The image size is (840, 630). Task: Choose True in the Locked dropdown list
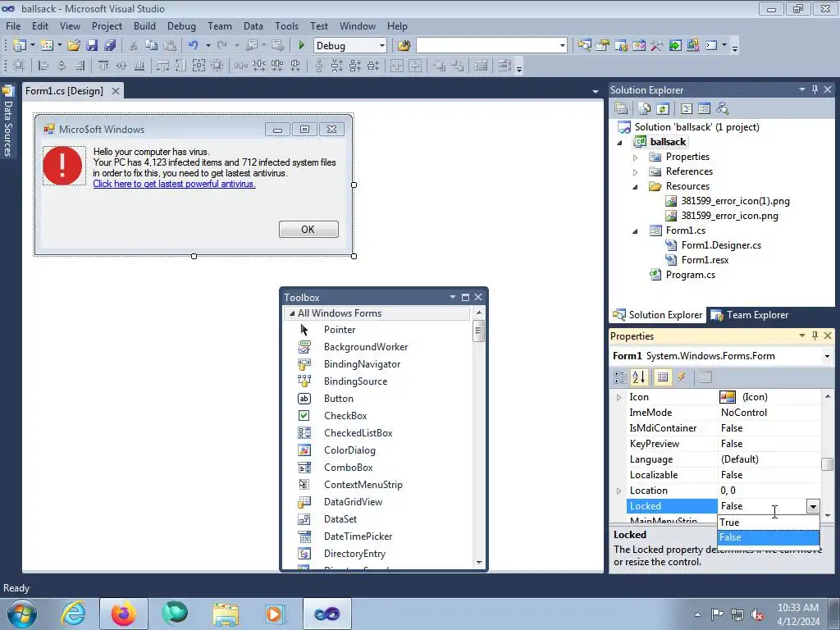coord(768,523)
